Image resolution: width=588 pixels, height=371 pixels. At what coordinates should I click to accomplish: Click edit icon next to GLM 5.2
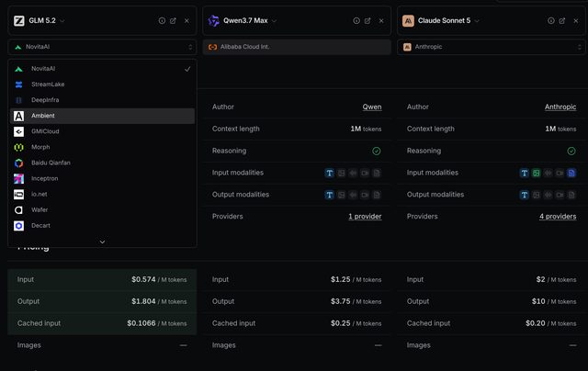coord(173,20)
